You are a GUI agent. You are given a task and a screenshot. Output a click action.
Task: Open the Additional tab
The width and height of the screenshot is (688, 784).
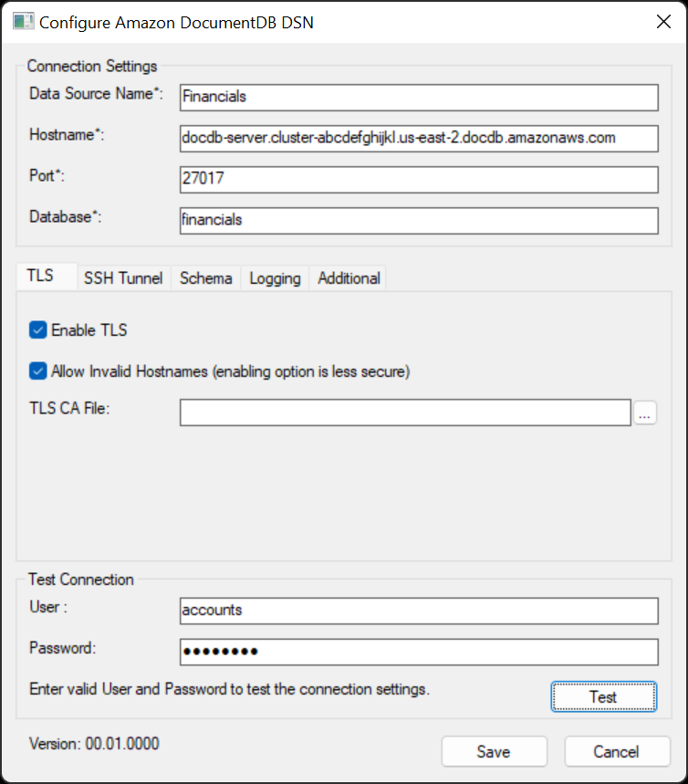349,278
